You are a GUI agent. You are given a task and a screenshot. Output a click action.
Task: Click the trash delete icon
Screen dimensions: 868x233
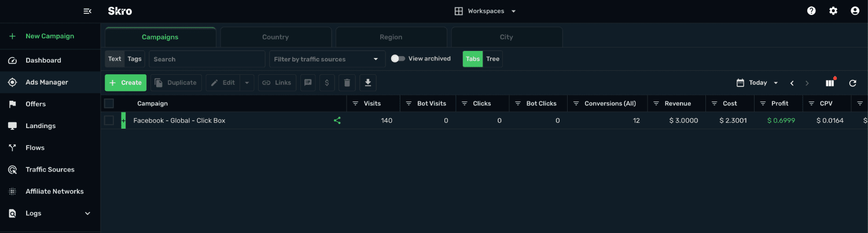click(347, 83)
